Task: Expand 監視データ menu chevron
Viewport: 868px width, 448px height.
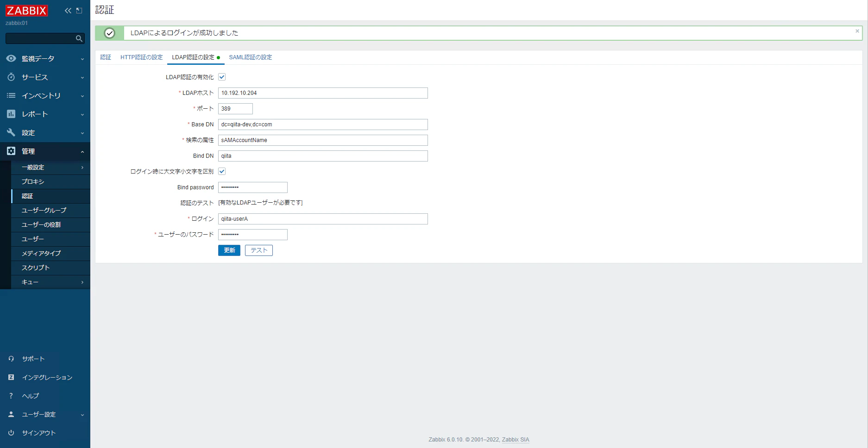Action: 82,59
